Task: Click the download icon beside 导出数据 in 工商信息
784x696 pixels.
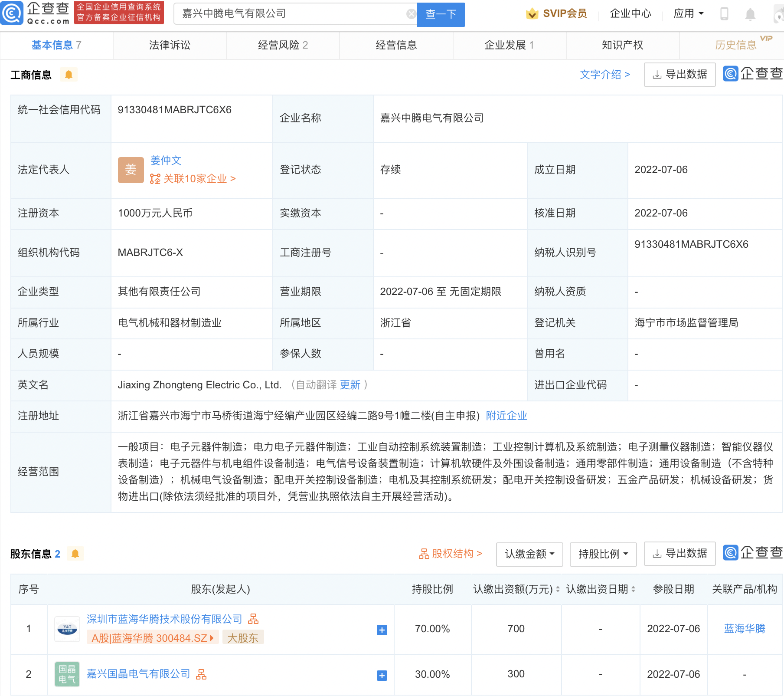Action: pos(656,74)
